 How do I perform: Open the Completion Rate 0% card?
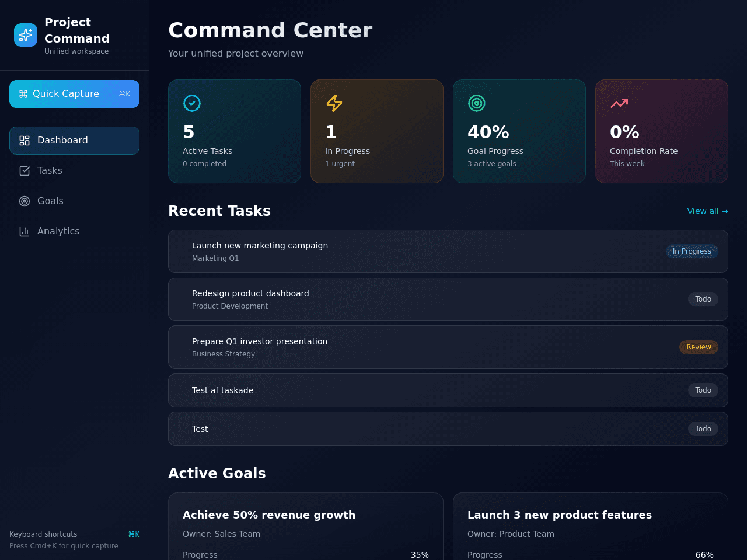(662, 131)
